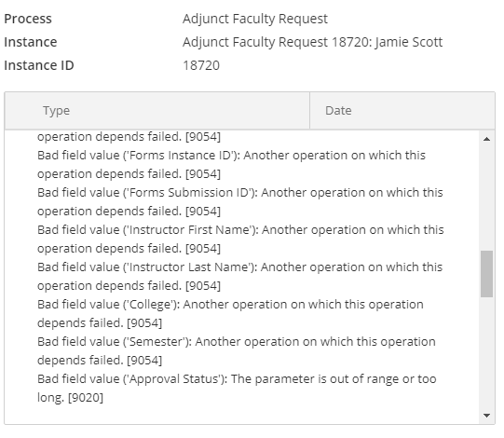Click the Instance ID label

(39, 65)
